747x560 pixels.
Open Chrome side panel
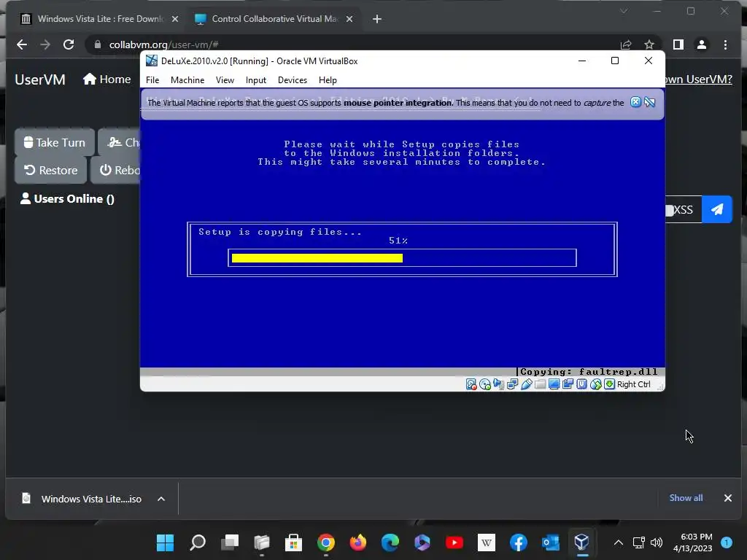coord(678,44)
